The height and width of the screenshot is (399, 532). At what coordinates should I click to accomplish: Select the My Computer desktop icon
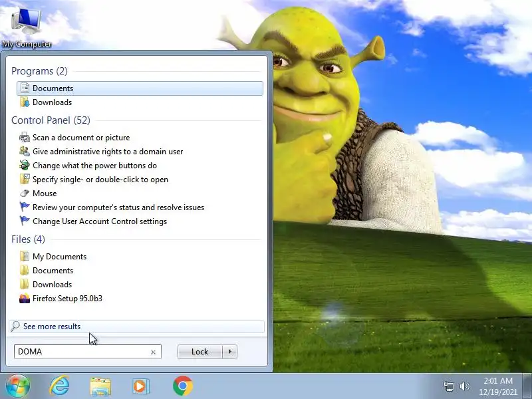pos(27,27)
